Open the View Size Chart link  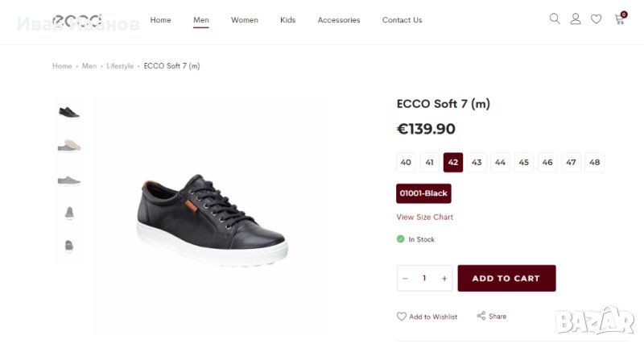tap(425, 218)
